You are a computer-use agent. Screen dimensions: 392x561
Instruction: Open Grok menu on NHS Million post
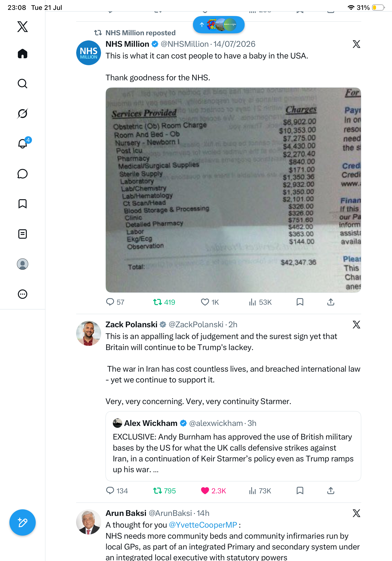(x=356, y=44)
